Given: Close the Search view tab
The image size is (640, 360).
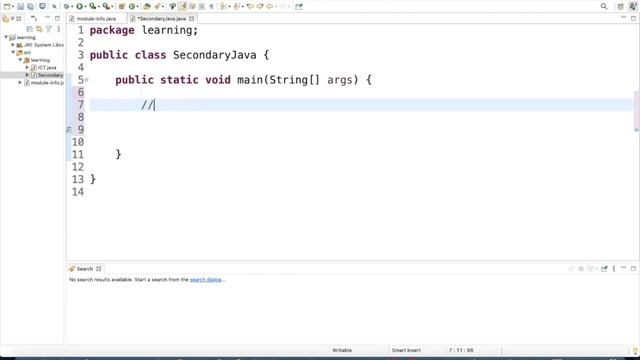Looking at the screenshot, I should (98, 269).
